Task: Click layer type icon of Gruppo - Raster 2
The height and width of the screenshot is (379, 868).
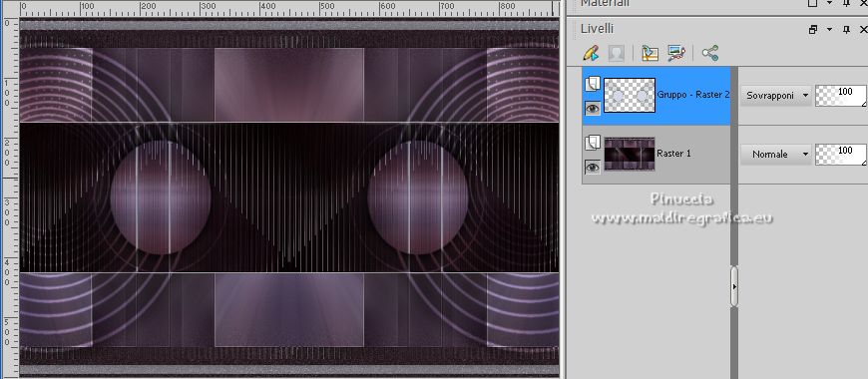Action: click(x=593, y=84)
